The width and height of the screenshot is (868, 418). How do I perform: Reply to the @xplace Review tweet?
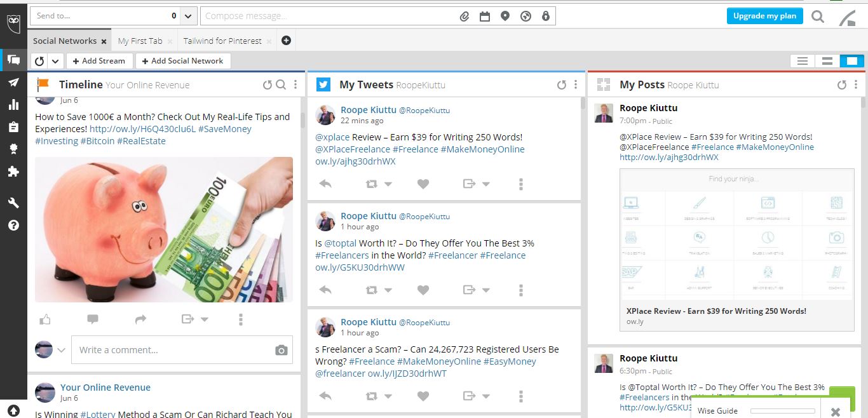325,184
